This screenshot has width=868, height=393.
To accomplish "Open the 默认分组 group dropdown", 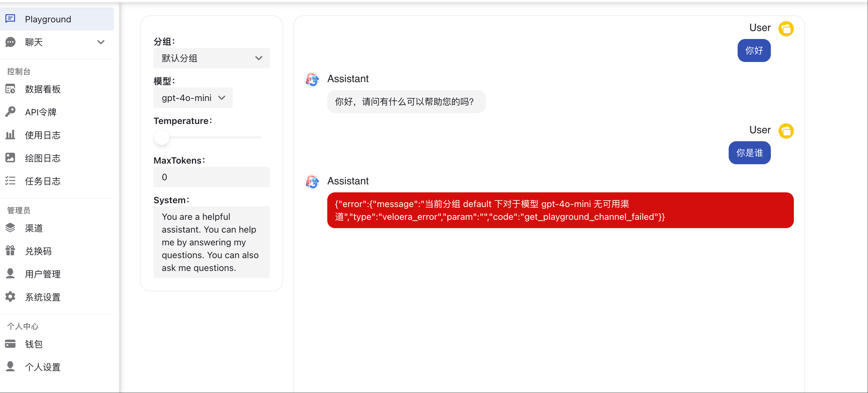I will (x=211, y=58).
